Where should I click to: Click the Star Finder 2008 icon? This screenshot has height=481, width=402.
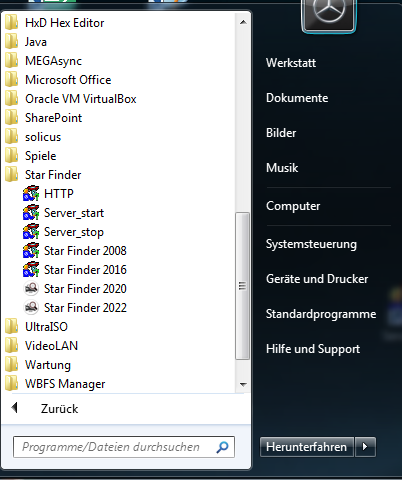[x=31, y=251]
